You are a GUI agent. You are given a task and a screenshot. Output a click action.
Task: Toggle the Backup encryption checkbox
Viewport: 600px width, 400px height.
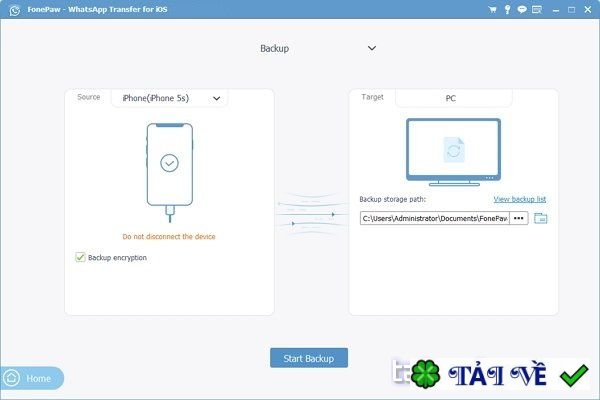pos(80,257)
